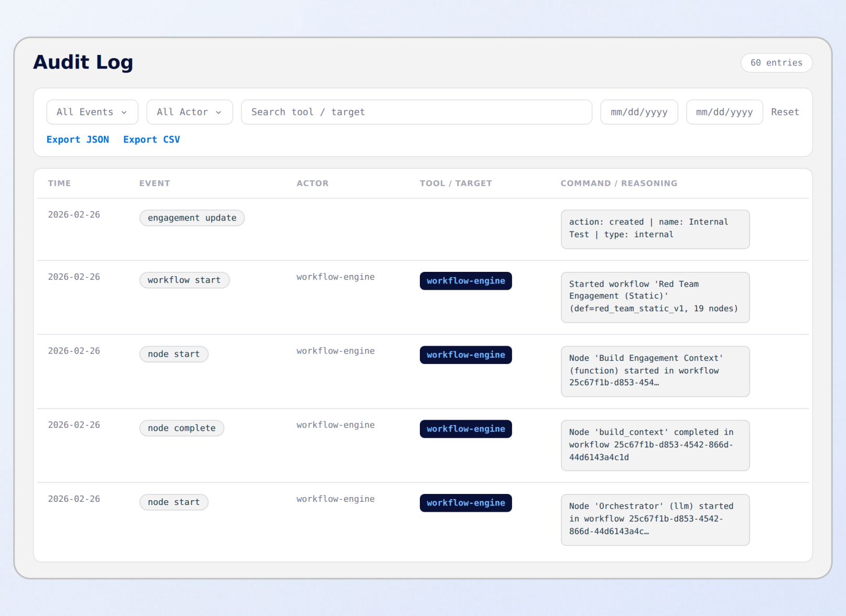Click workflow-engine actor text in node complete row

click(335, 425)
